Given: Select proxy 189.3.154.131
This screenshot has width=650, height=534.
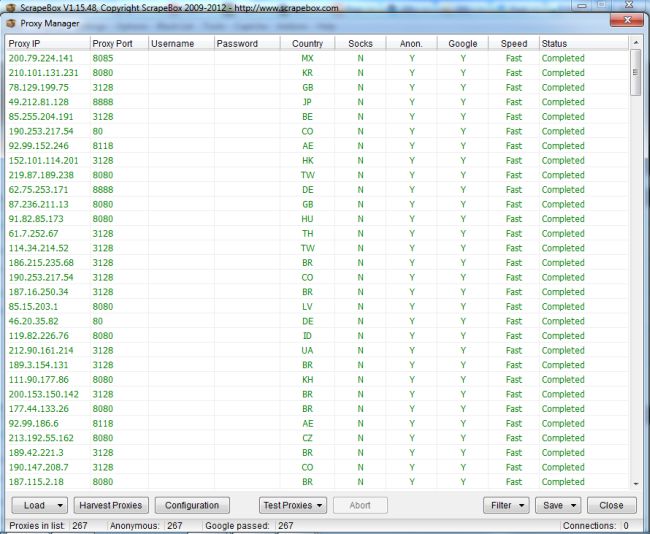Looking at the screenshot, I should 318,365.
